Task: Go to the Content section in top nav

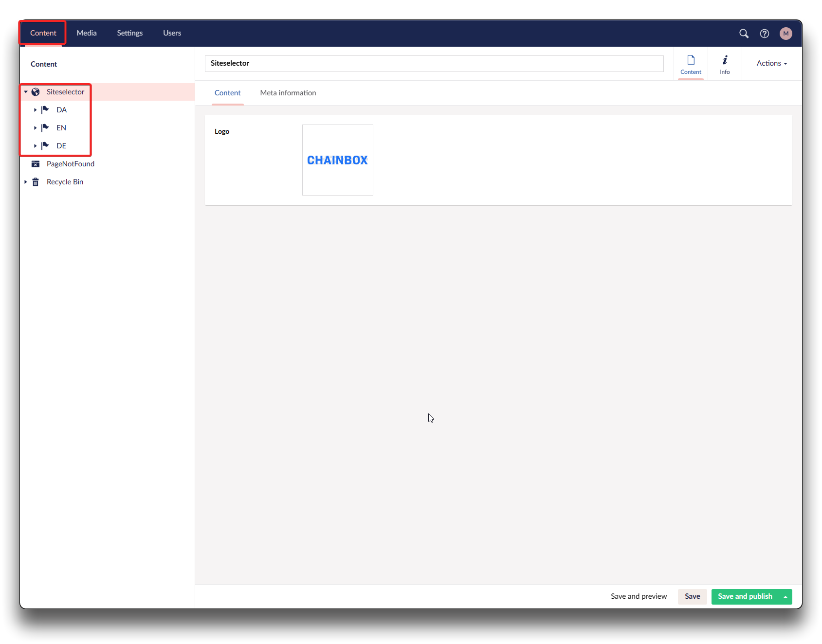Action: pos(43,33)
